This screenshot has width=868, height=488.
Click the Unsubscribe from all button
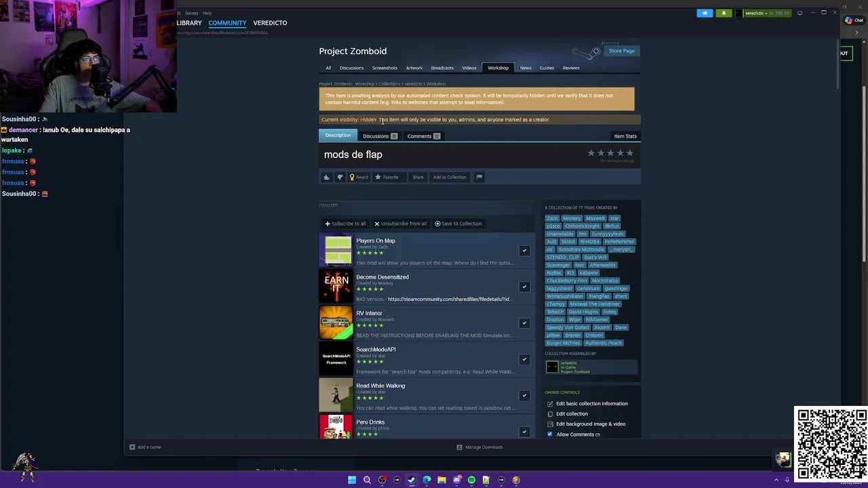click(400, 224)
